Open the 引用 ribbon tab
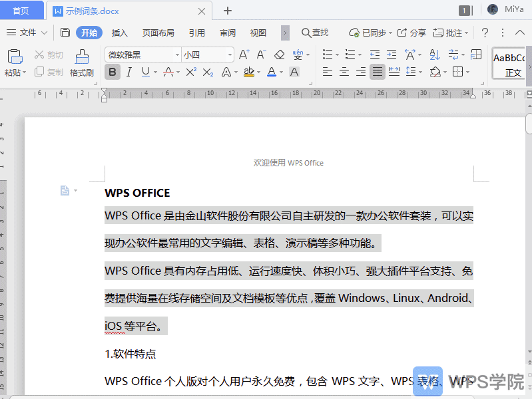The height and width of the screenshot is (399, 532). pyautogui.click(x=197, y=33)
